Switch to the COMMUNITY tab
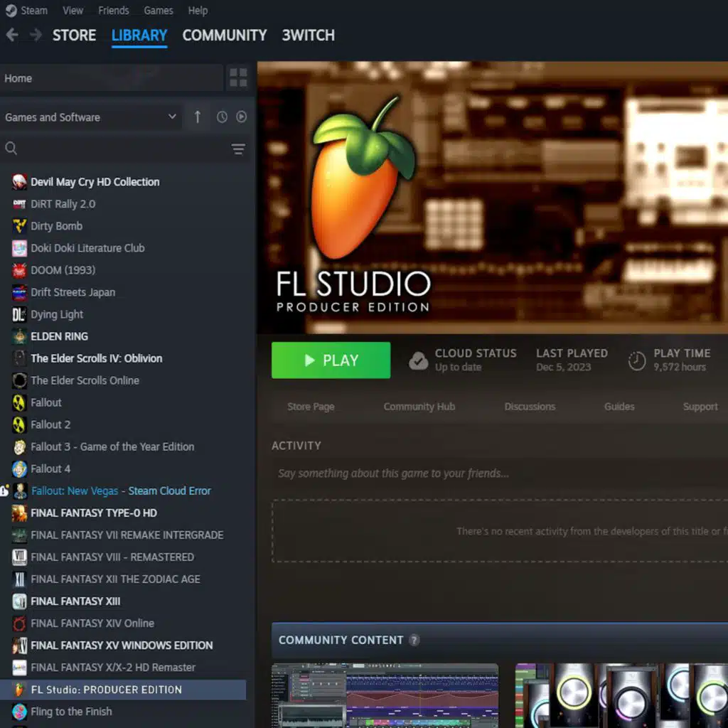This screenshot has width=728, height=728. pos(224,36)
